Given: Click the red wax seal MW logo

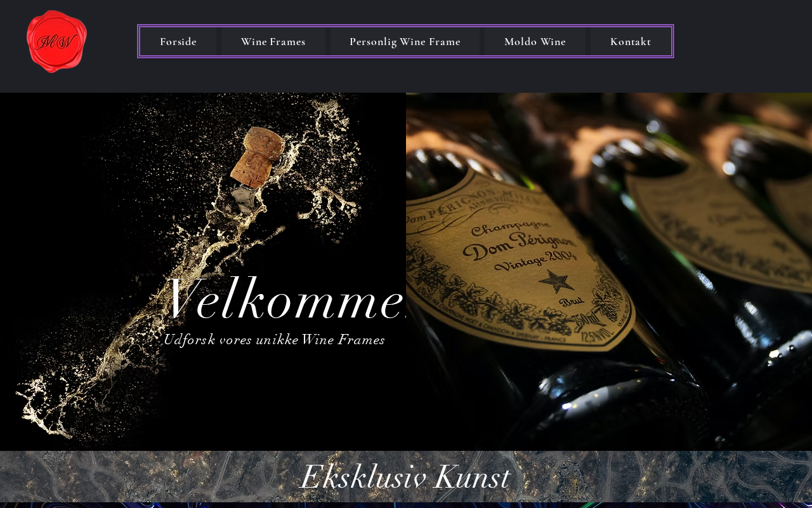Looking at the screenshot, I should tap(56, 41).
